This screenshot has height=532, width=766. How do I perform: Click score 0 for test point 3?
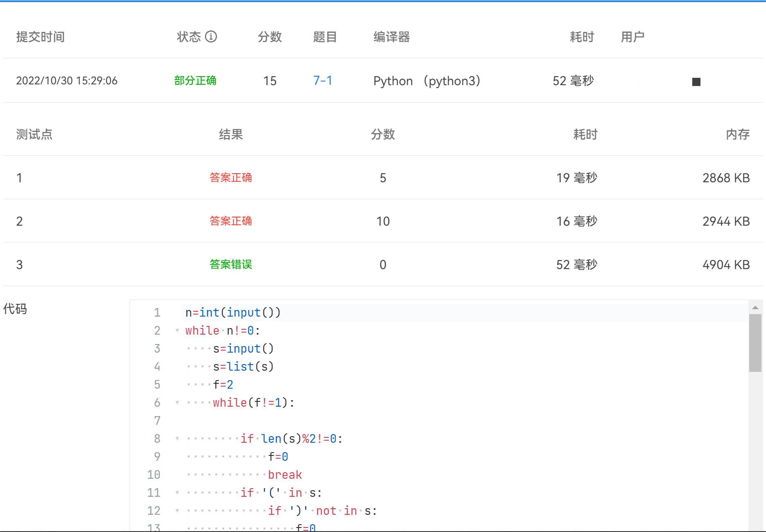pos(383,265)
